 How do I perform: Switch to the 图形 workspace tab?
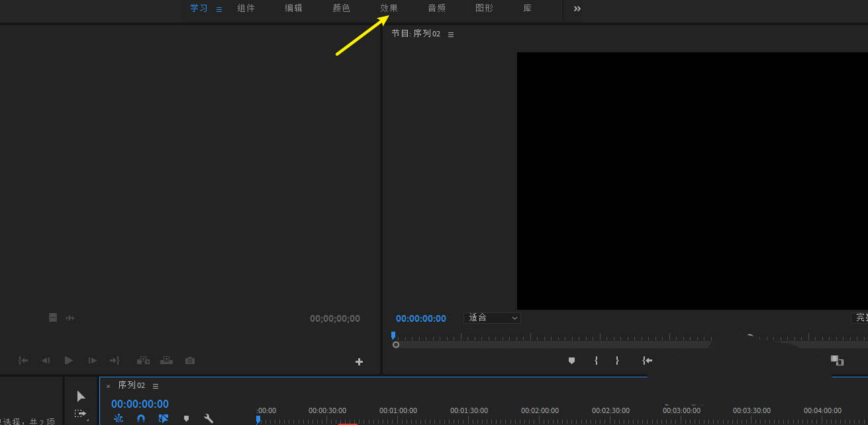(485, 9)
